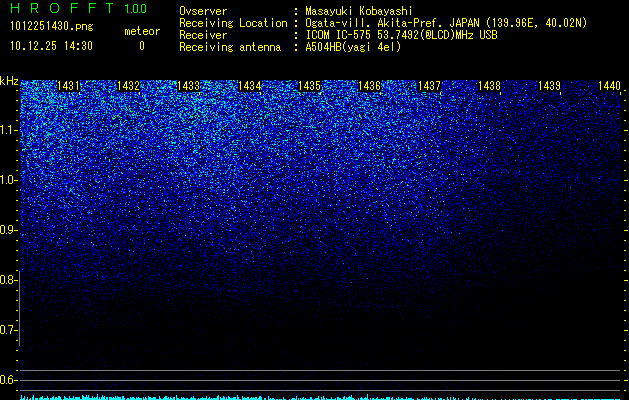
Task: Click the HROFFT title text
Action: pos(62,8)
